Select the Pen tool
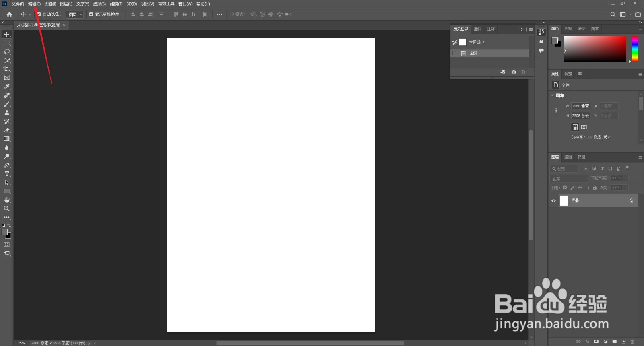644x346 pixels. point(7,165)
